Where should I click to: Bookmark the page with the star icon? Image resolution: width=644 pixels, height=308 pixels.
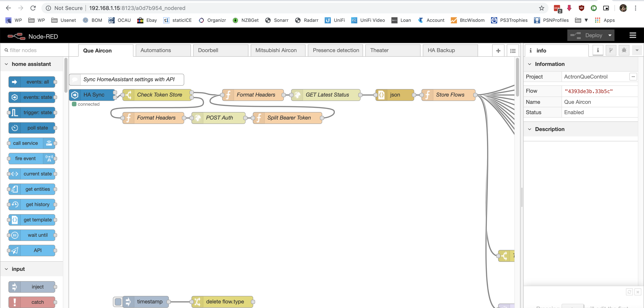541,8
